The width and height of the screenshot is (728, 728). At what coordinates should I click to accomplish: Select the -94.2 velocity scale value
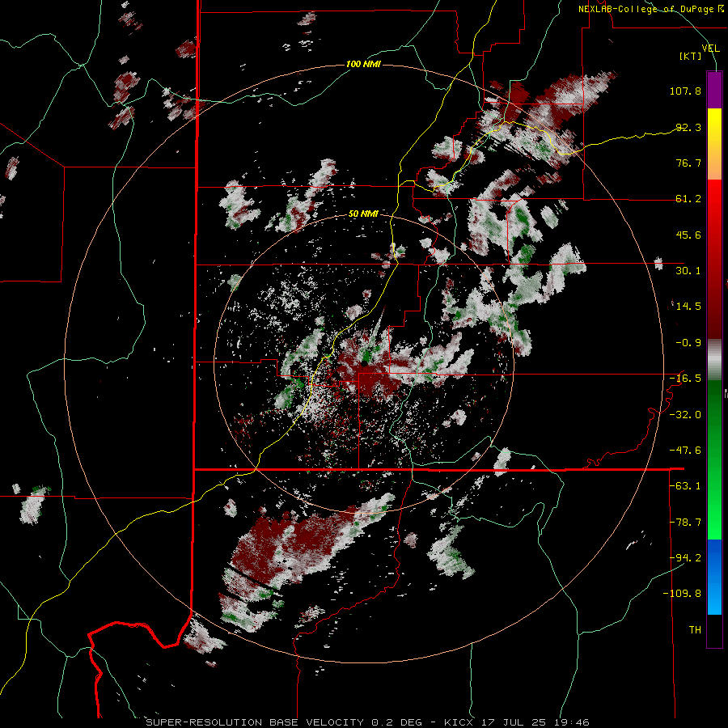(x=685, y=558)
